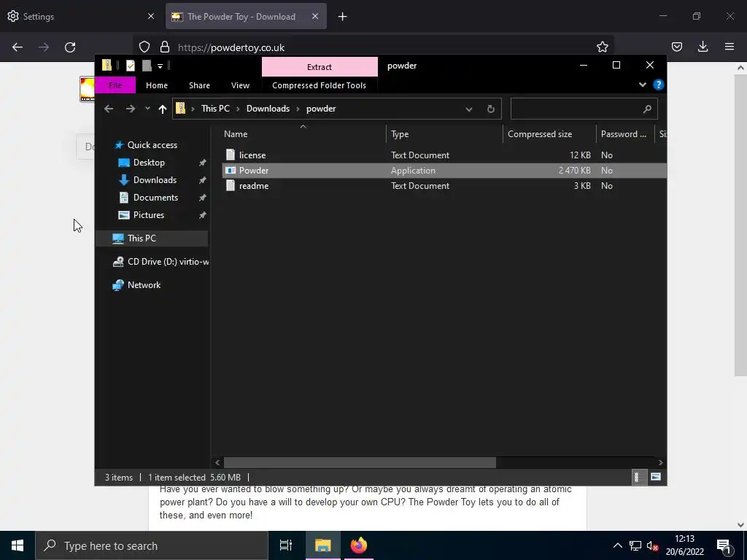Switch to the Home ribbon tab
Viewport: 747px width, 560px height.
click(157, 85)
